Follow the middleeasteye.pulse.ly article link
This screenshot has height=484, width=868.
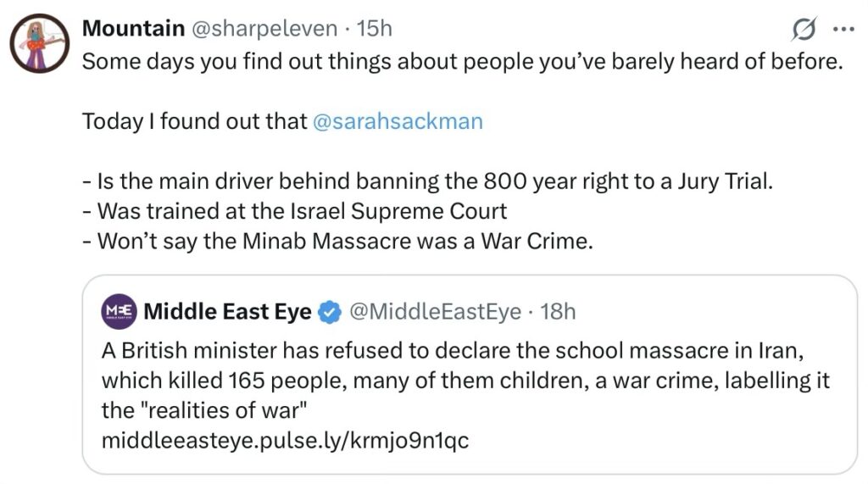284,441
